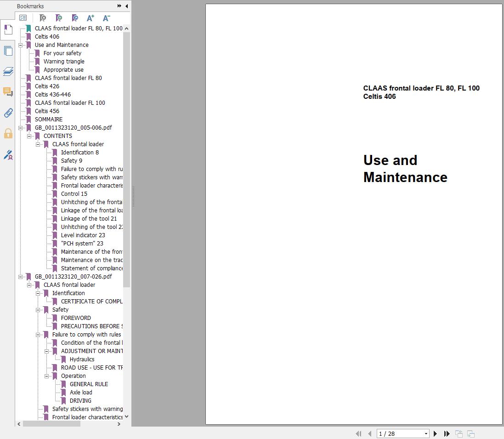Open the Attachments paperclip panel

coord(8,113)
